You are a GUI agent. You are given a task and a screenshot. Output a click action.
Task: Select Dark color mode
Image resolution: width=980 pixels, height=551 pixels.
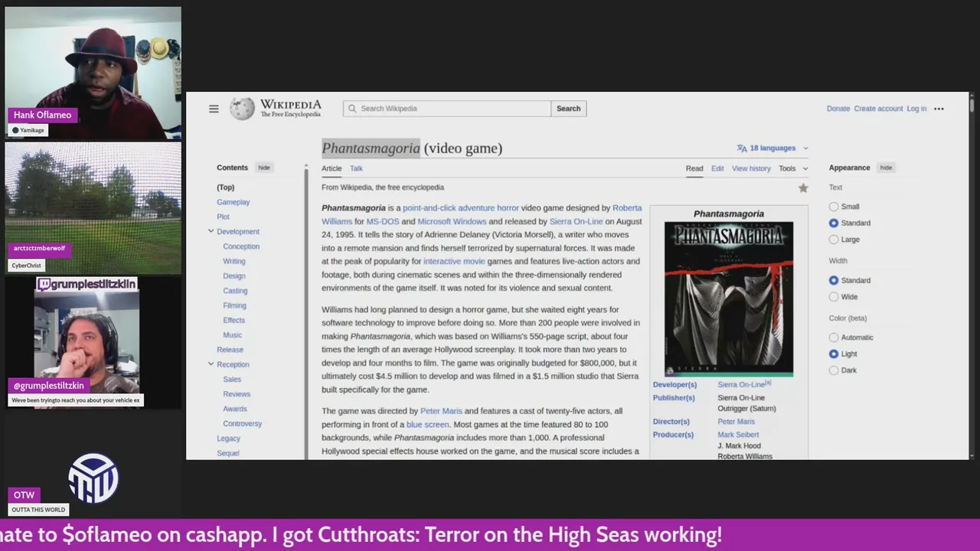pos(834,370)
